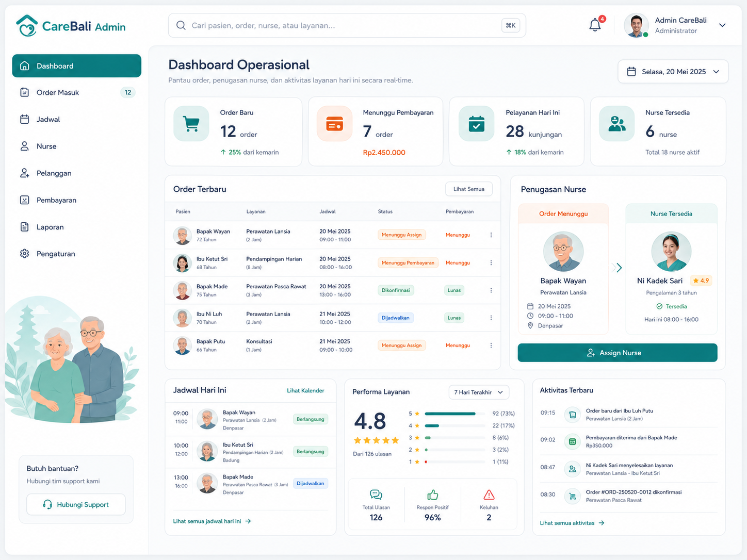The image size is (747, 560).
Task: Click the CareBali heart-house logo
Action: [27, 25]
